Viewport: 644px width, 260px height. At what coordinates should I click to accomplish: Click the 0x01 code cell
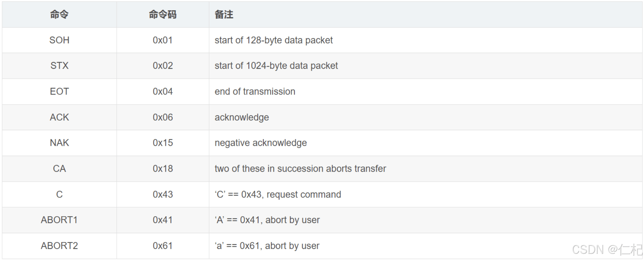tap(163, 40)
